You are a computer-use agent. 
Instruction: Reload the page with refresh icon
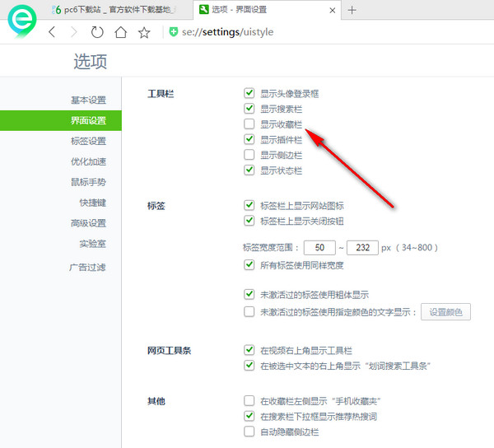coord(98,32)
